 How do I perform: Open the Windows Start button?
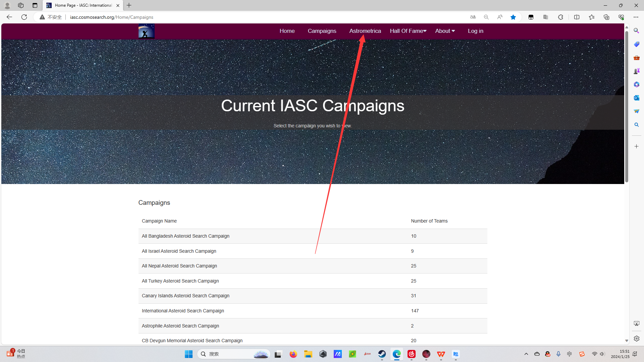click(189, 354)
